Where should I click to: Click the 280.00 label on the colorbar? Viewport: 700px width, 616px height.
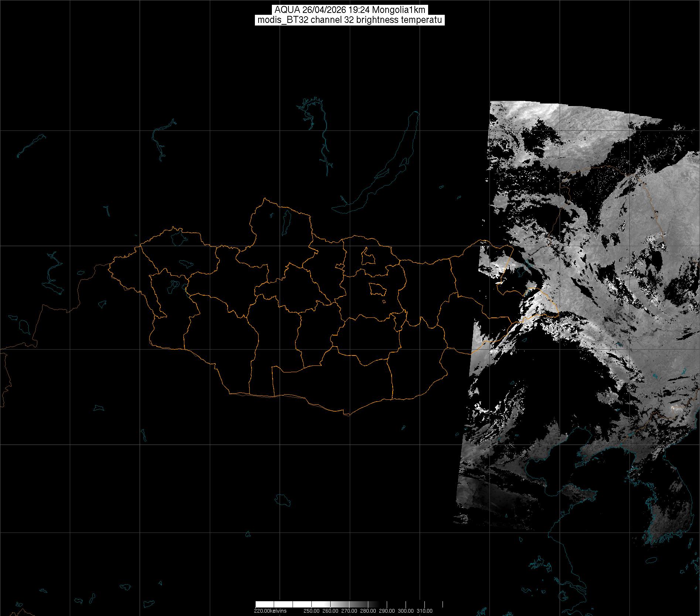click(368, 611)
